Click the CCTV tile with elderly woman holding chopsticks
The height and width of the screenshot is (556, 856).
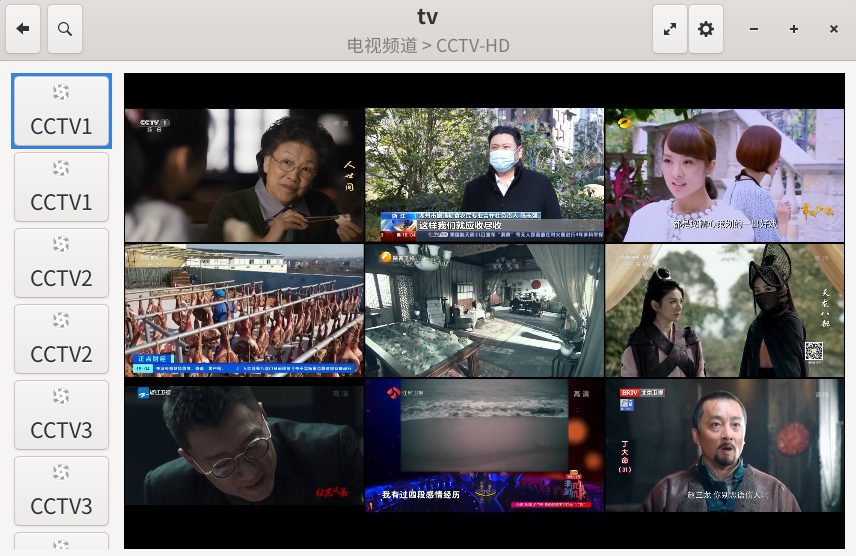point(244,175)
